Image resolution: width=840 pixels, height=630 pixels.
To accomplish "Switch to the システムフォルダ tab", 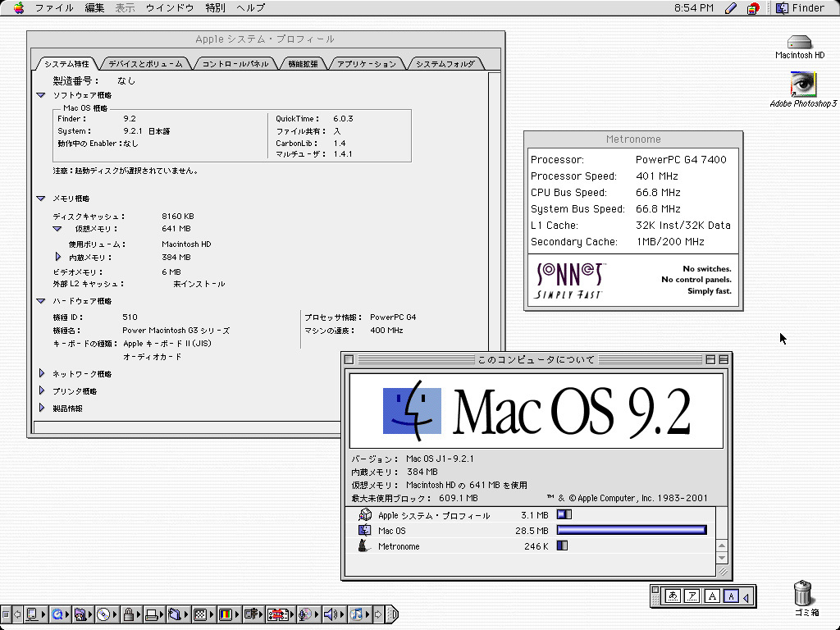I will click(445, 64).
